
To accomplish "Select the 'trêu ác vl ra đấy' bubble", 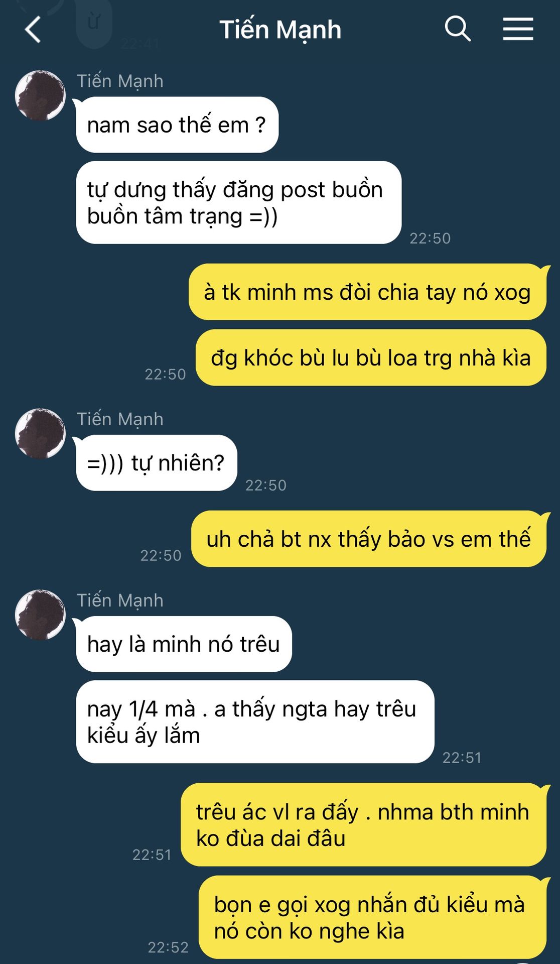I will 363,824.
